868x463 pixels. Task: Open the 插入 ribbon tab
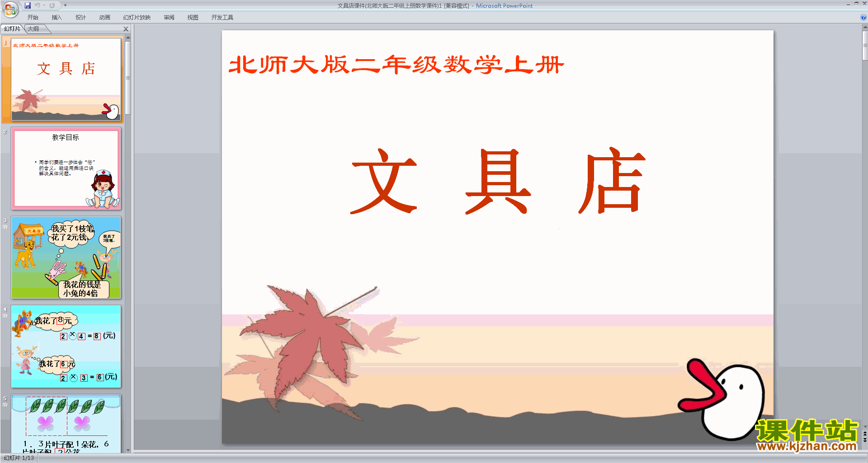click(x=57, y=18)
